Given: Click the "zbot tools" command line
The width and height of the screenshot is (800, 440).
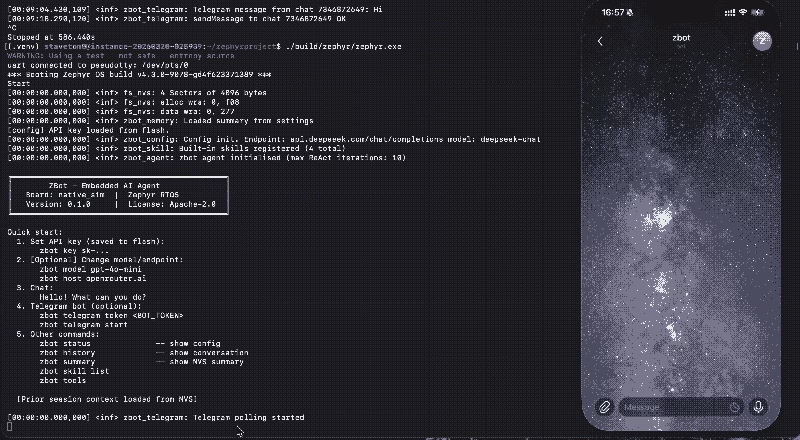Looking at the screenshot, I should click(62, 380).
